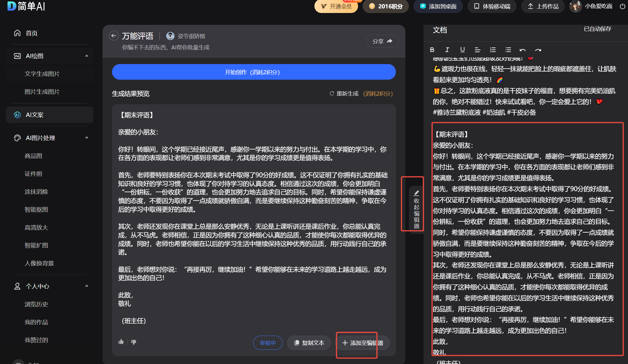This screenshot has width=628, height=364.
Task: Click the underline formatting icon
Action: (462, 50)
